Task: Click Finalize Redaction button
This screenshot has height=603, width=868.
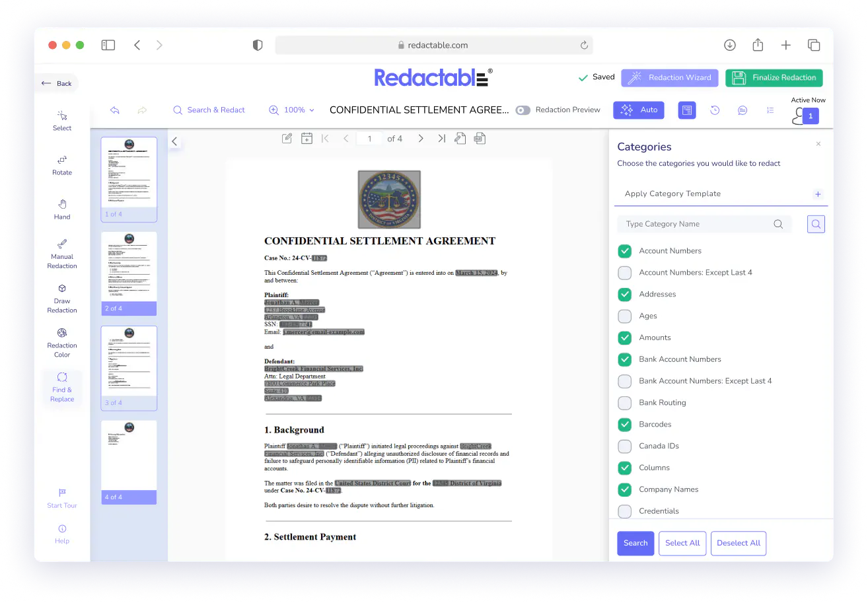Action: tap(774, 78)
